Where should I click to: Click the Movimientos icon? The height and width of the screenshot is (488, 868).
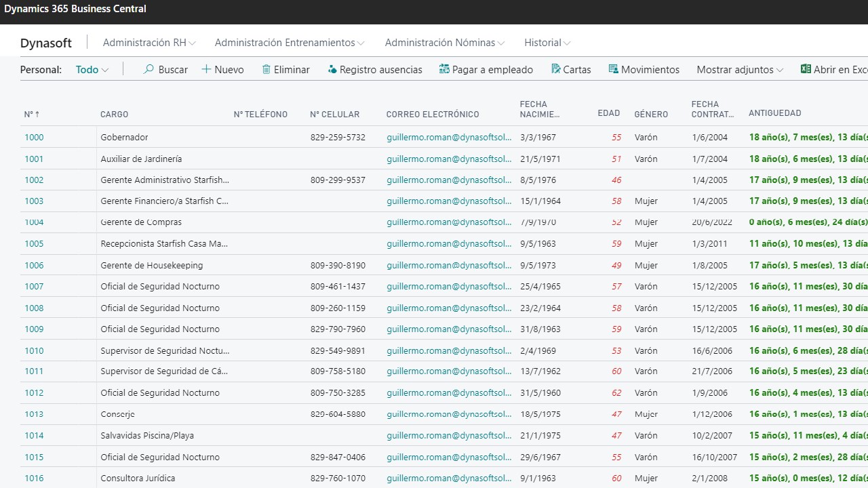pyautogui.click(x=613, y=69)
